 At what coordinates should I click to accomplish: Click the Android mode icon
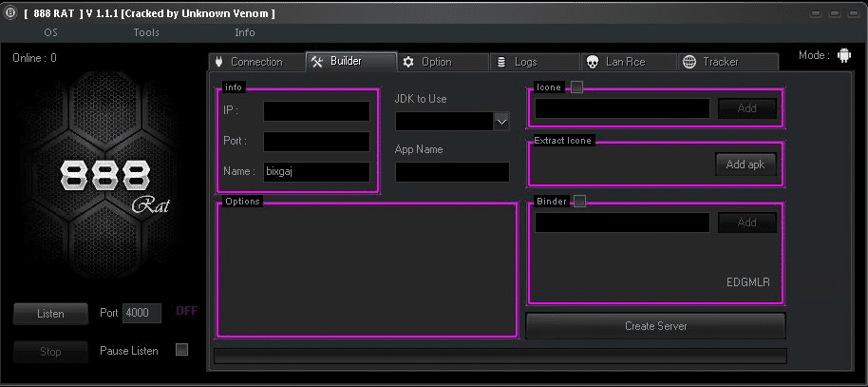click(x=843, y=55)
